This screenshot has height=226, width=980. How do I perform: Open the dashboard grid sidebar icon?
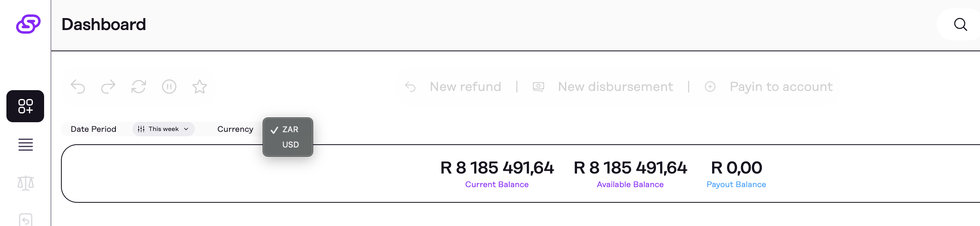(x=25, y=106)
